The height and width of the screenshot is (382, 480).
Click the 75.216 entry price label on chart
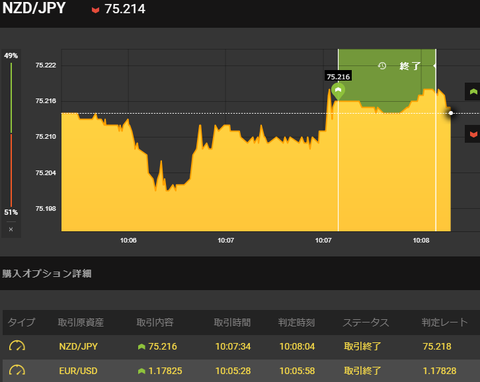[338, 76]
